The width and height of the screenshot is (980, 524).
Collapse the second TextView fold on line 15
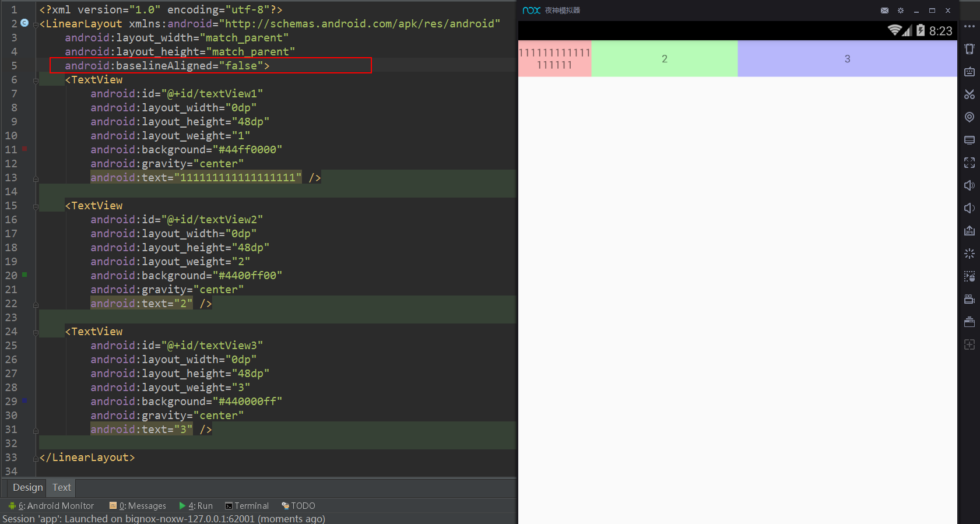click(x=36, y=206)
